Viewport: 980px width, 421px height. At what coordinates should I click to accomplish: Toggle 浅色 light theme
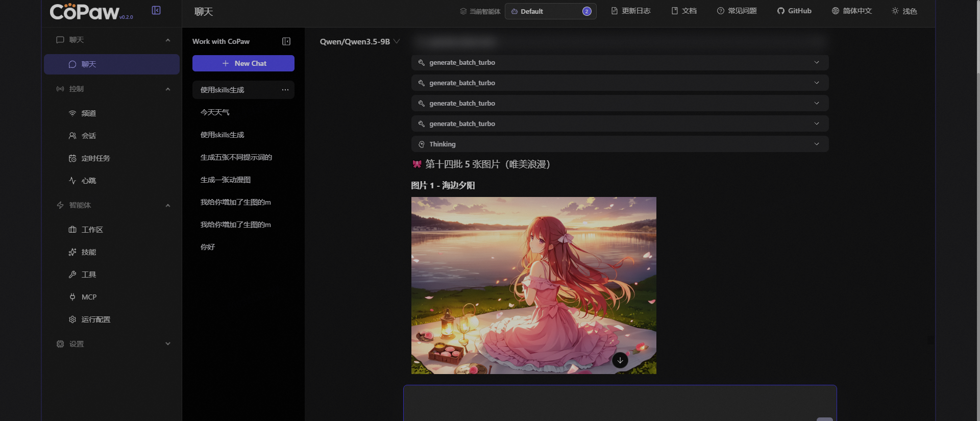click(904, 11)
